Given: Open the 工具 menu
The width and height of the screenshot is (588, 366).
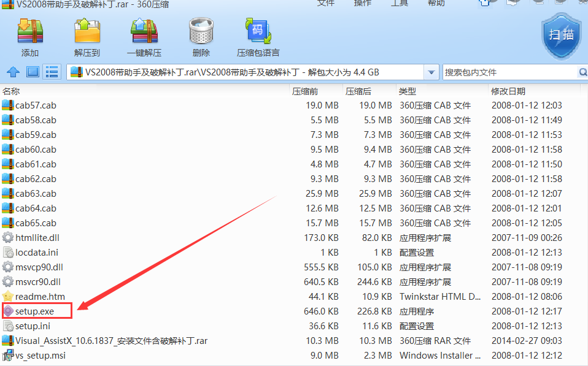Looking at the screenshot, I should tap(400, 3).
